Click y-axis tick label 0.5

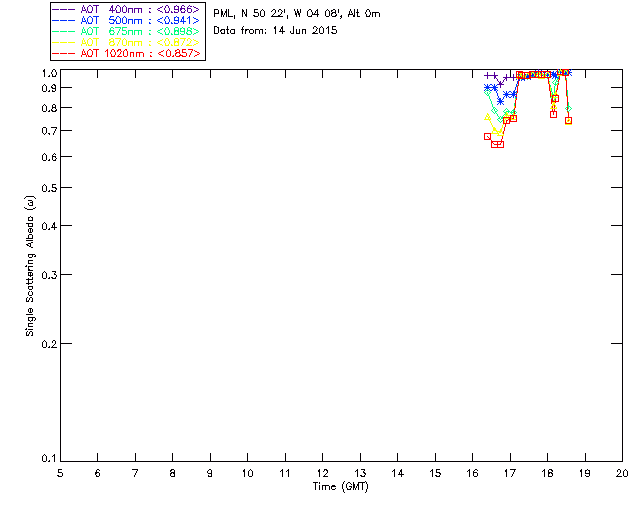pyautogui.click(x=49, y=188)
